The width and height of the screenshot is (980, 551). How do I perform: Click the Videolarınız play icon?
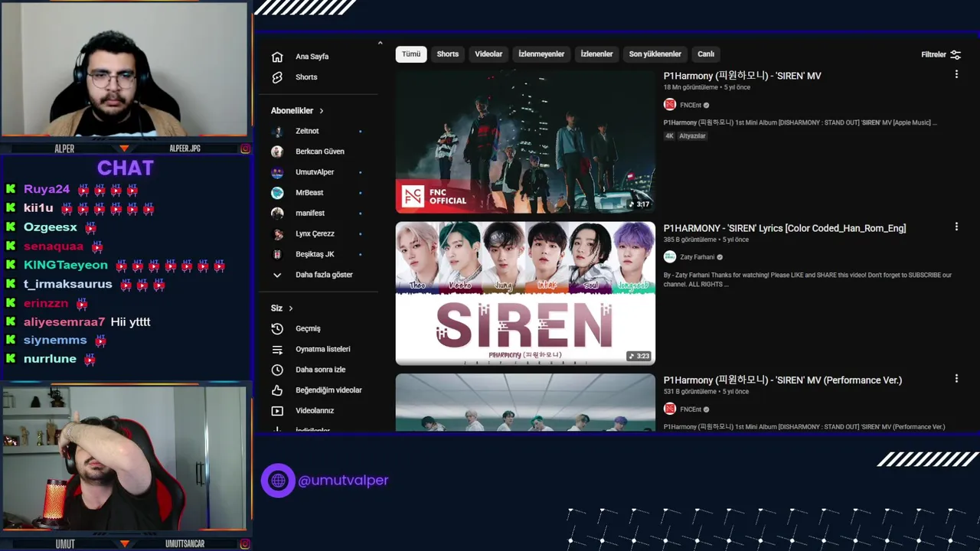click(277, 411)
